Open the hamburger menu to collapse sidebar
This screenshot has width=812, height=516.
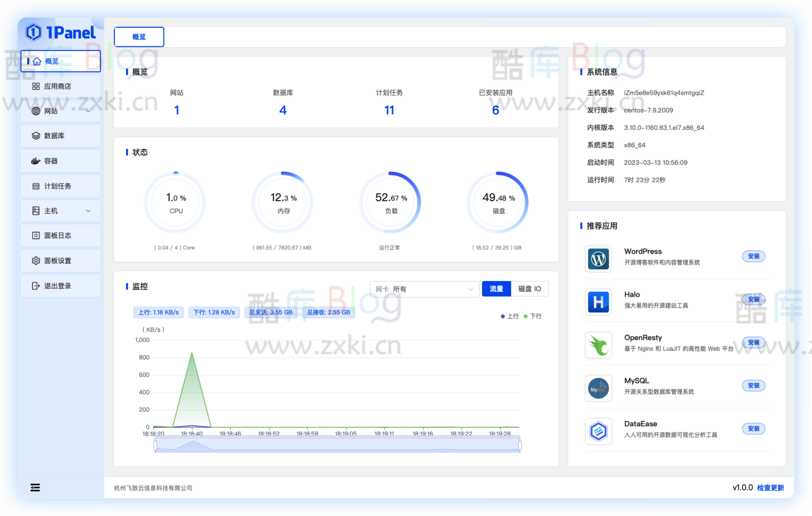click(x=35, y=487)
